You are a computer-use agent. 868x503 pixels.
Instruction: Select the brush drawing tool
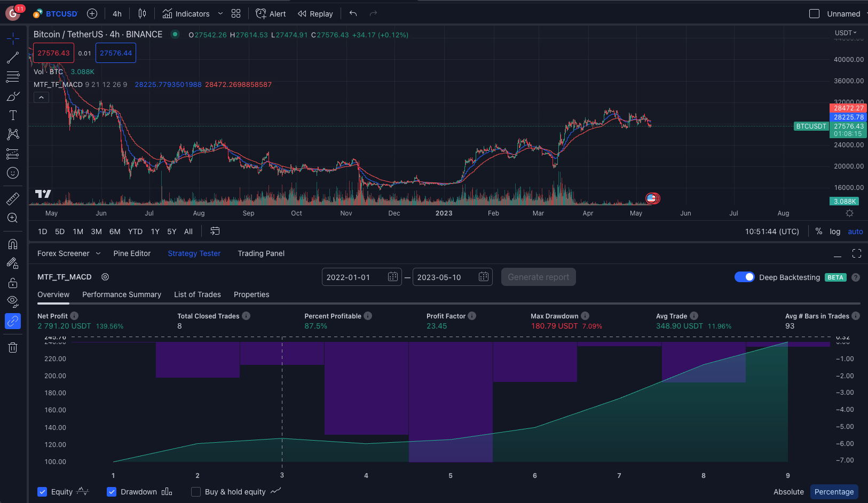13,96
